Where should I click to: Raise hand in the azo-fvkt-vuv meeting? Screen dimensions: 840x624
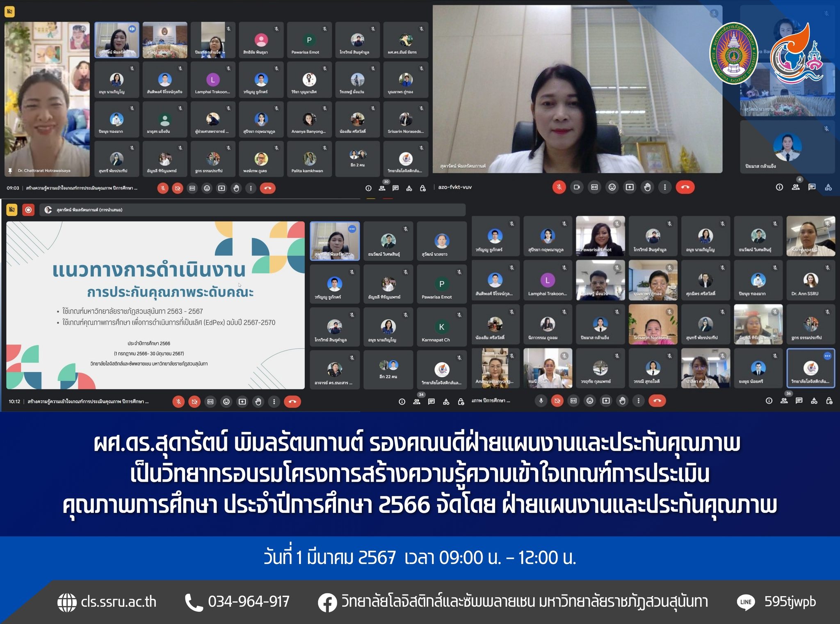pos(647,187)
